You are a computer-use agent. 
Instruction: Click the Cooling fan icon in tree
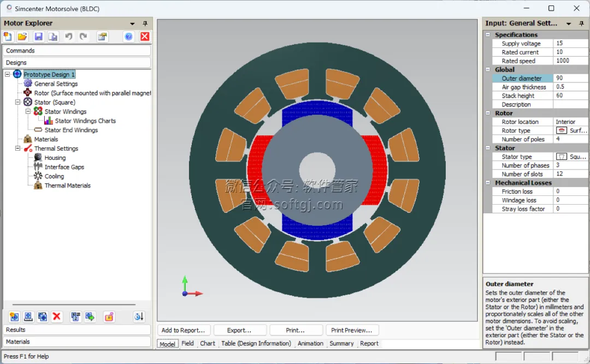[38, 176]
